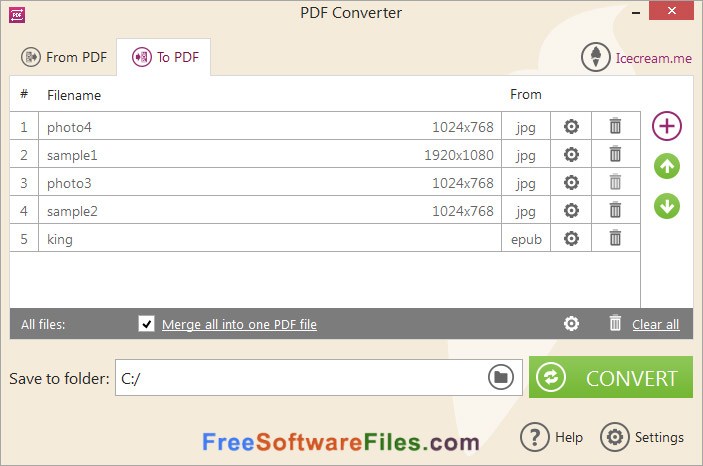Click the Clear all link
The height and width of the screenshot is (466, 703).
655,324
